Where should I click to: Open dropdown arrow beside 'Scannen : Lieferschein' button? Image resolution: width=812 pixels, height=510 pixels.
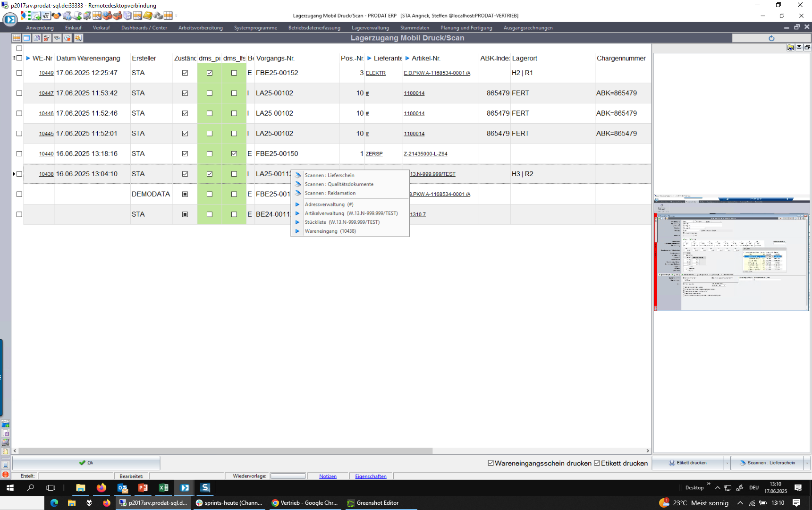[x=807, y=463]
